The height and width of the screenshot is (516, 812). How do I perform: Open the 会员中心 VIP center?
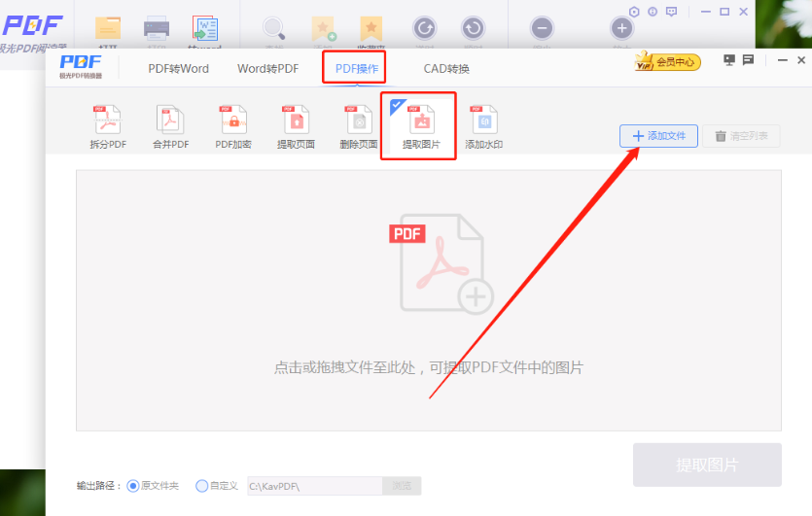click(x=667, y=61)
